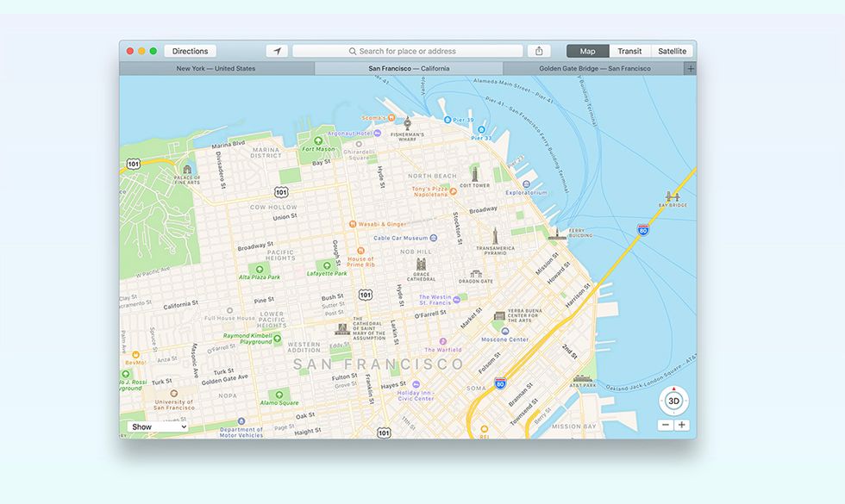Click the MARINA DISTRICT neighborhood label

(x=266, y=152)
